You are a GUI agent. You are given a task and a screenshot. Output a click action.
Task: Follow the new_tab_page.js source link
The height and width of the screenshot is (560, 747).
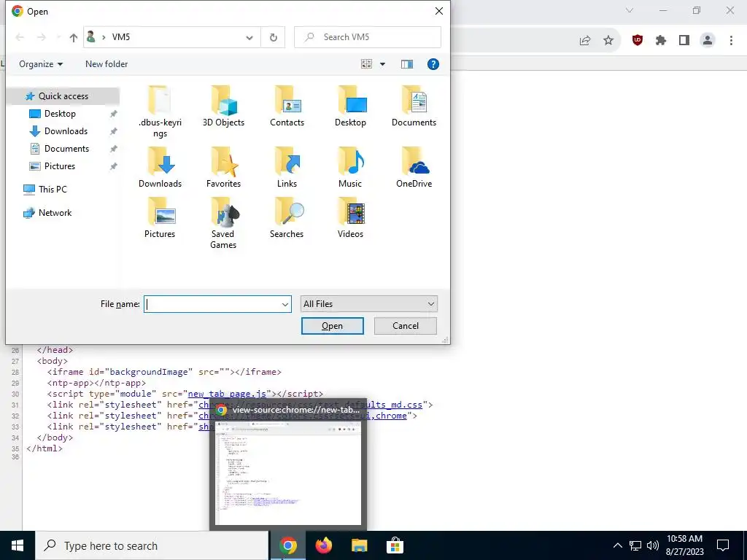pyautogui.click(x=227, y=394)
